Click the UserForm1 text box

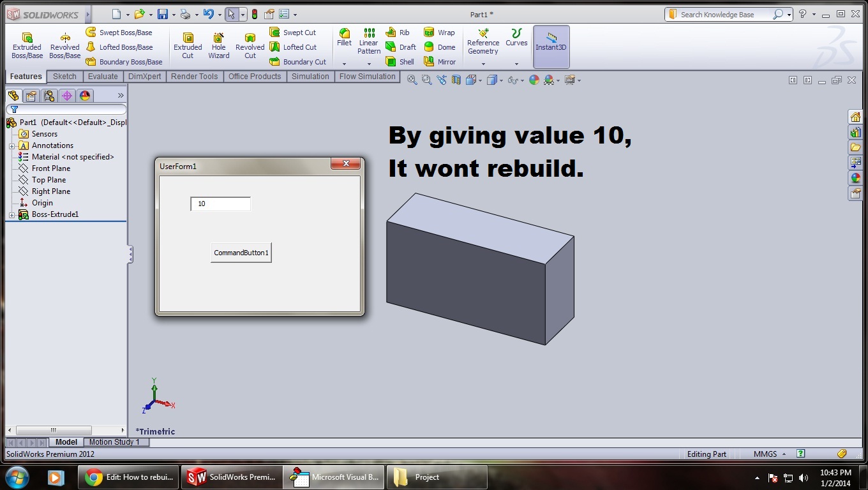point(220,204)
